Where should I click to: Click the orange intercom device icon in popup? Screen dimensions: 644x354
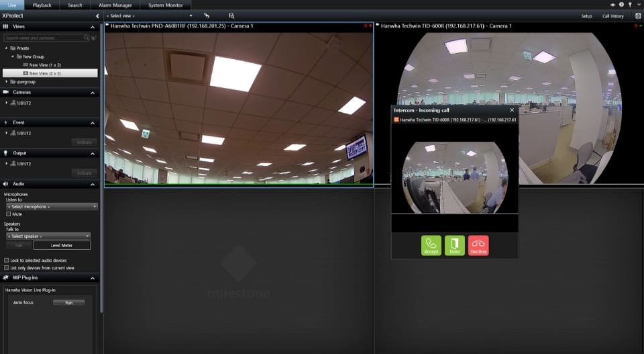pos(396,120)
